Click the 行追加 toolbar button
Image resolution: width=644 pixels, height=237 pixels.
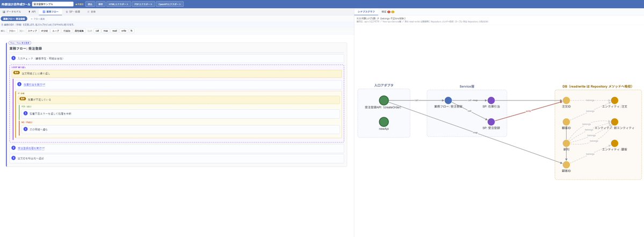point(67,31)
